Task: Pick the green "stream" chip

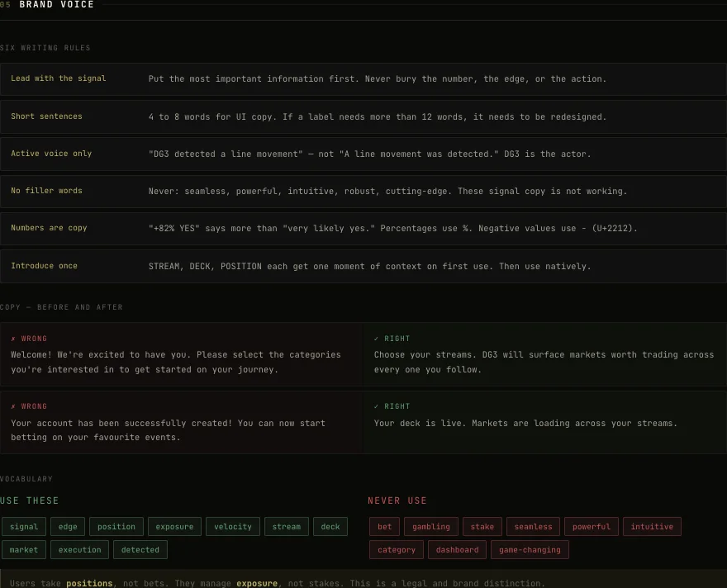Action: (x=287, y=526)
